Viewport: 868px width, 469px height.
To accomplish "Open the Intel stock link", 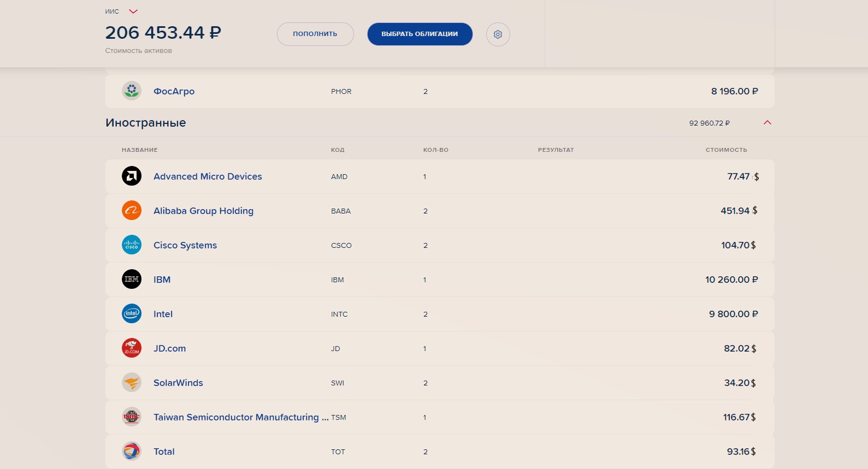I will coord(163,314).
